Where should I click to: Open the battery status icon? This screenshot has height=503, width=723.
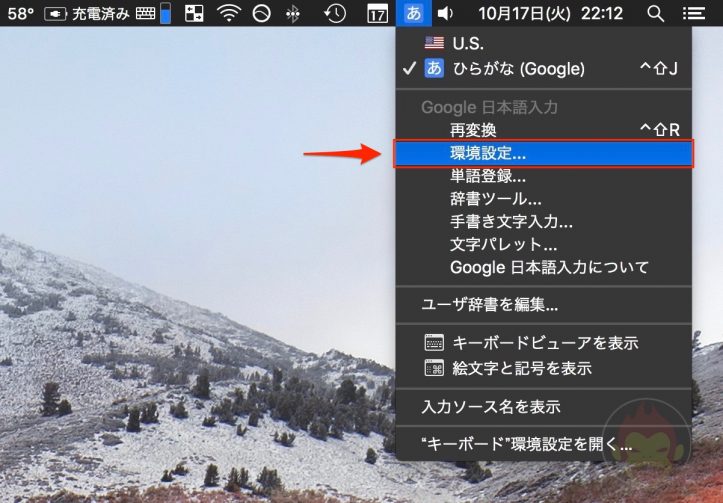(55, 14)
